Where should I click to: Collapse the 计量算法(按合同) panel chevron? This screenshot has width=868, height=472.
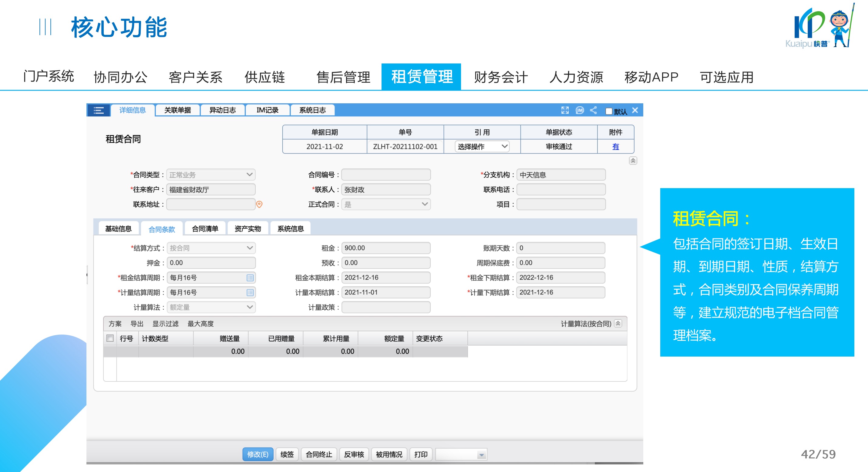[618, 324]
